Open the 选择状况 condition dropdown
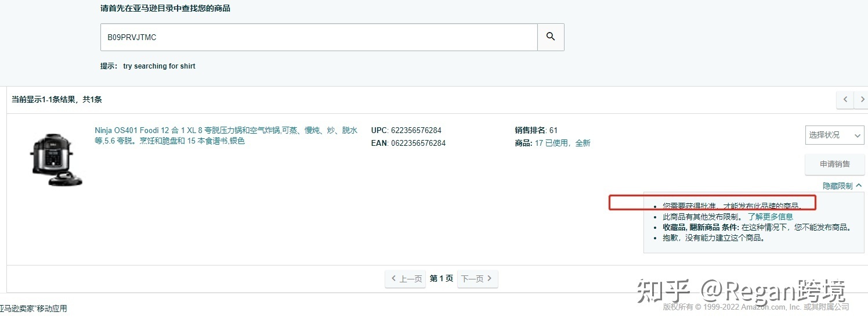The height and width of the screenshot is (330, 868). [x=834, y=135]
